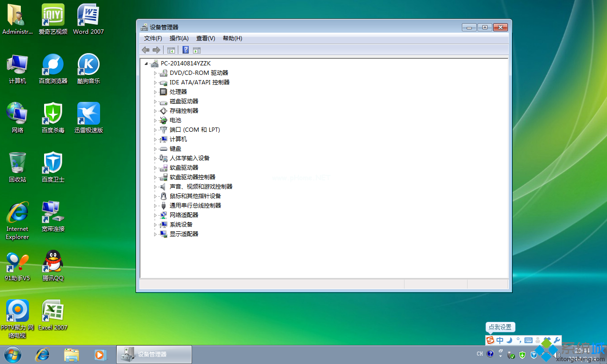Click the blue Help icon in toolbar

(186, 50)
